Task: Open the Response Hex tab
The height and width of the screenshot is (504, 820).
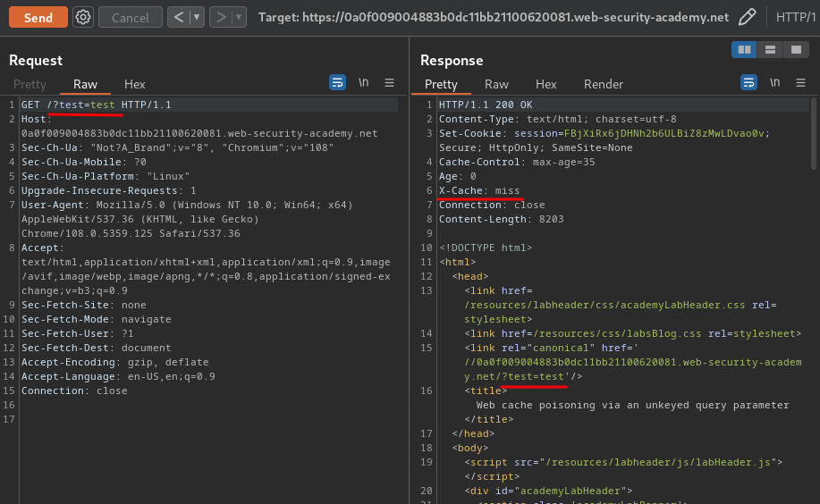Action: click(546, 84)
